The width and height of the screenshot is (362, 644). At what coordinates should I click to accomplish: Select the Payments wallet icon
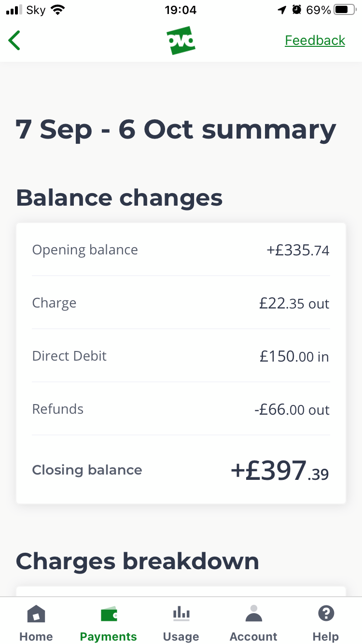(109, 614)
